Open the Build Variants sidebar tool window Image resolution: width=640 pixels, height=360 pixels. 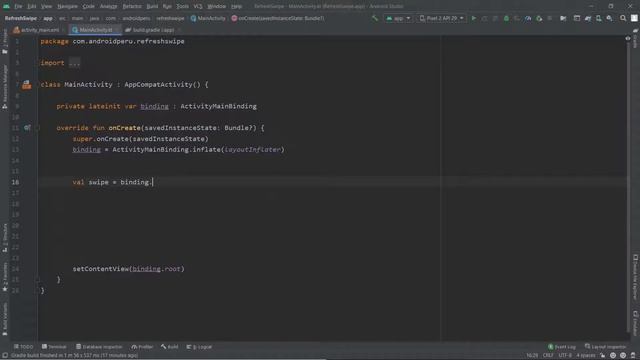pyautogui.click(x=4, y=319)
